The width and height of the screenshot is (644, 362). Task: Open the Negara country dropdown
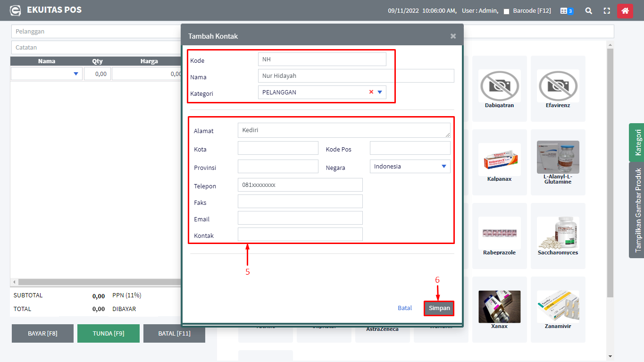coord(443,166)
